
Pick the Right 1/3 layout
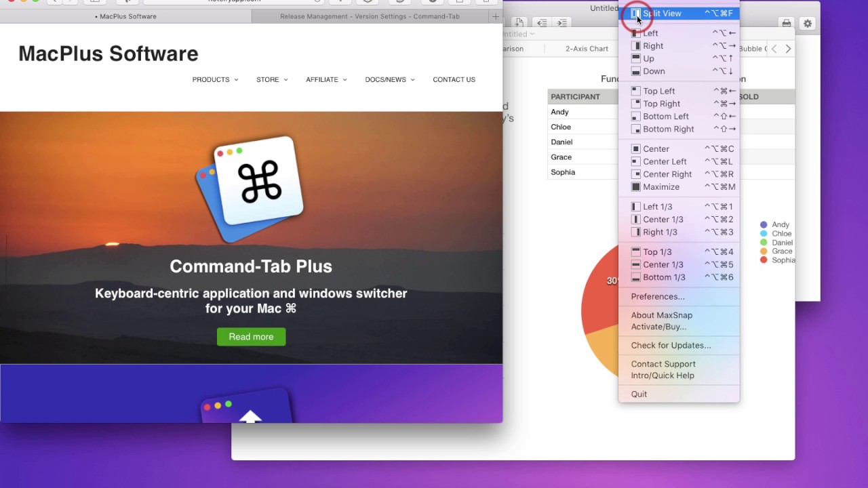click(x=679, y=232)
